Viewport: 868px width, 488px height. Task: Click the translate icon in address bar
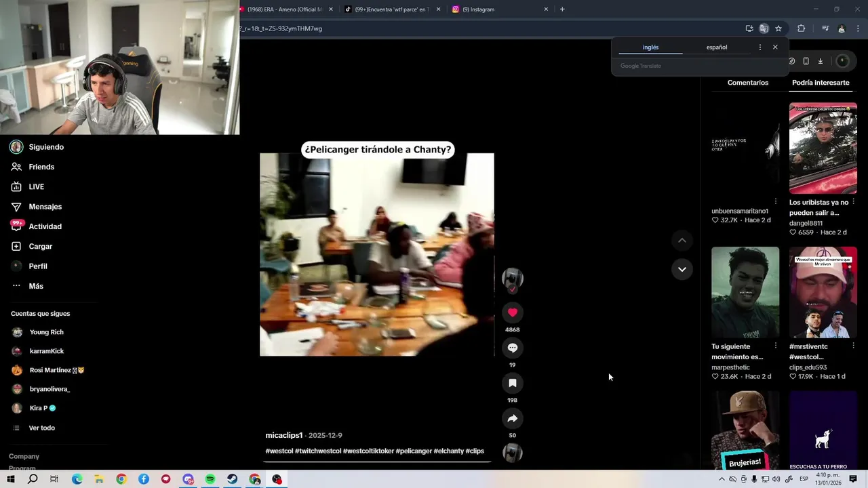(x=764, y=28)
